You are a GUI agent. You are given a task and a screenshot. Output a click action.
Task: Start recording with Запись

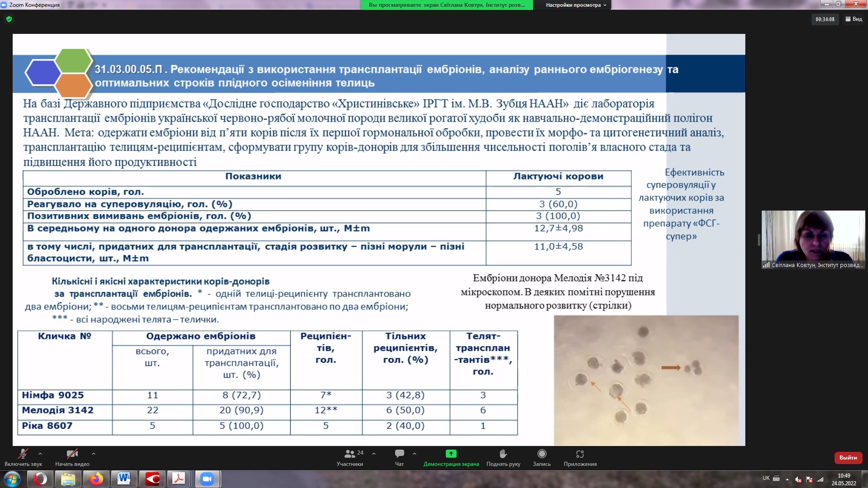pos(542,457)
